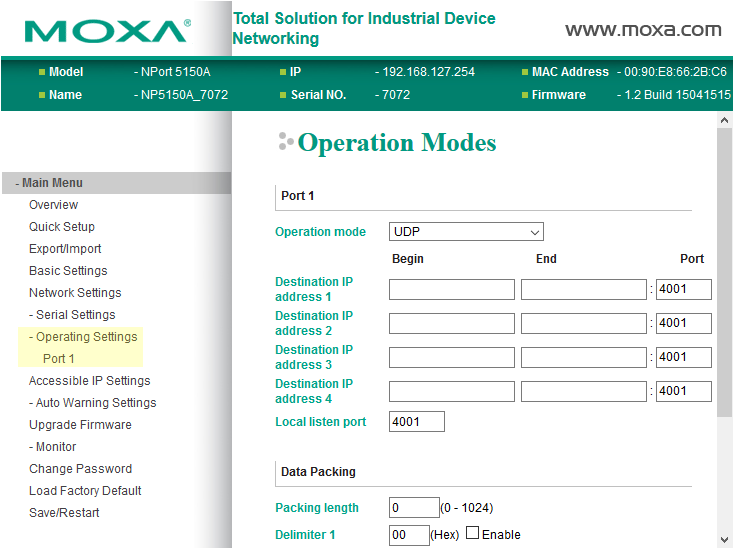Enable the Delimiter 1 checkbox

tap(473, 534)
